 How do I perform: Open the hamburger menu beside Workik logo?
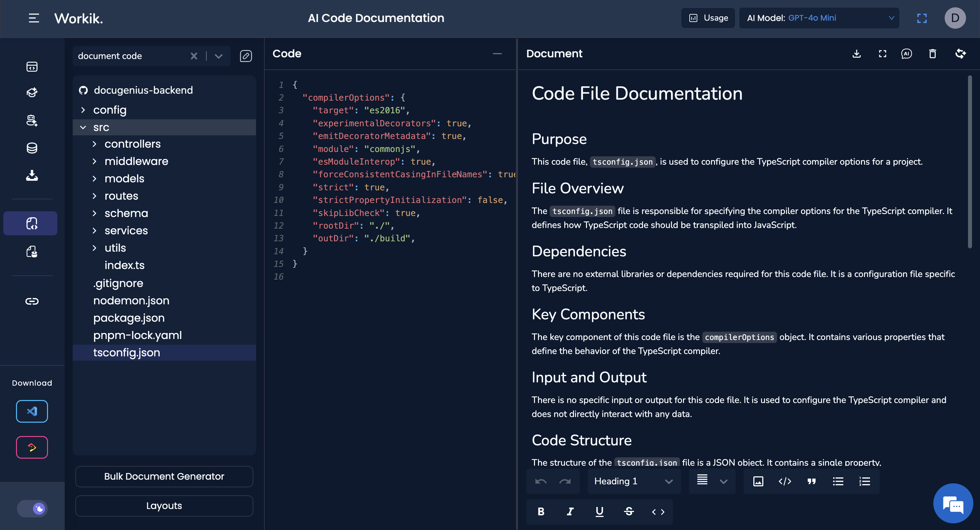click(x=34, y=18)
